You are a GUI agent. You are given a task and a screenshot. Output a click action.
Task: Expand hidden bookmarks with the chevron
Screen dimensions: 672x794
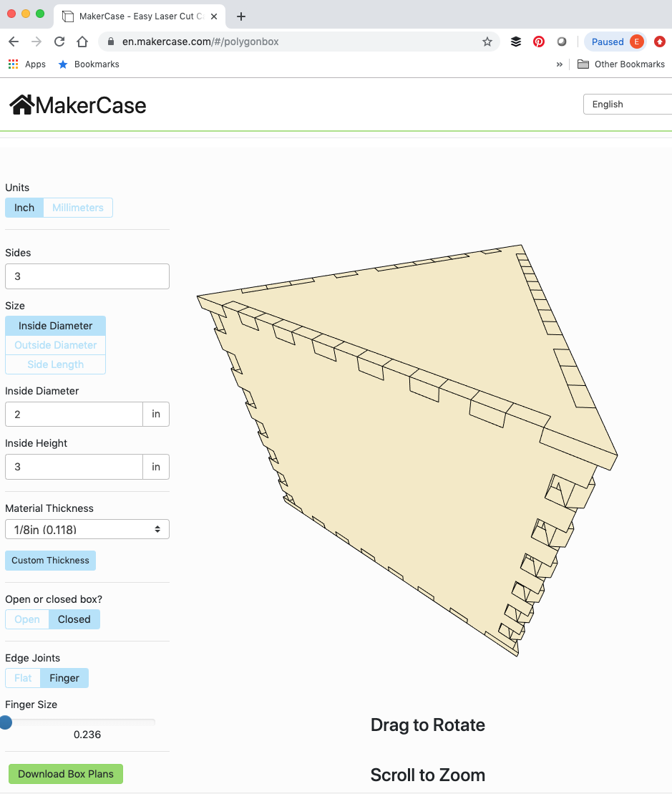[x=559, y=64]
